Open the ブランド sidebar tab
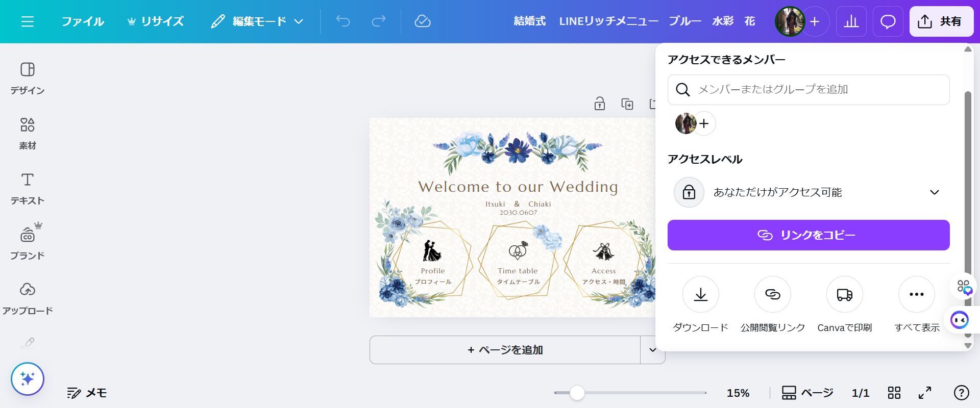Image resolution: width=980 pixels, height=408 pixels. 28,243
